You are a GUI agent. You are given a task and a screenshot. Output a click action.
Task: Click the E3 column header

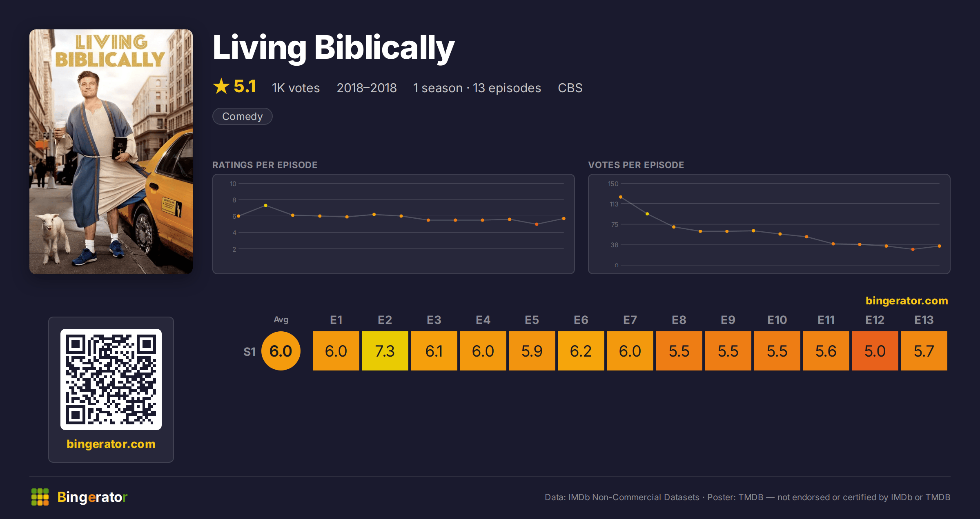point(434,320)
